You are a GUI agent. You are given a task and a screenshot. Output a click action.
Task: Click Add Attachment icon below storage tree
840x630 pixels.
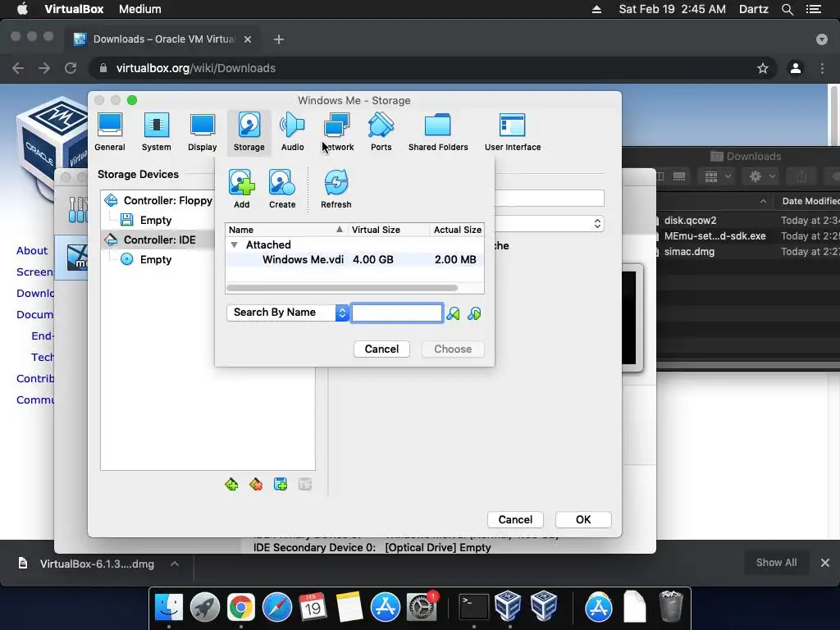click(x=281, y=484)
